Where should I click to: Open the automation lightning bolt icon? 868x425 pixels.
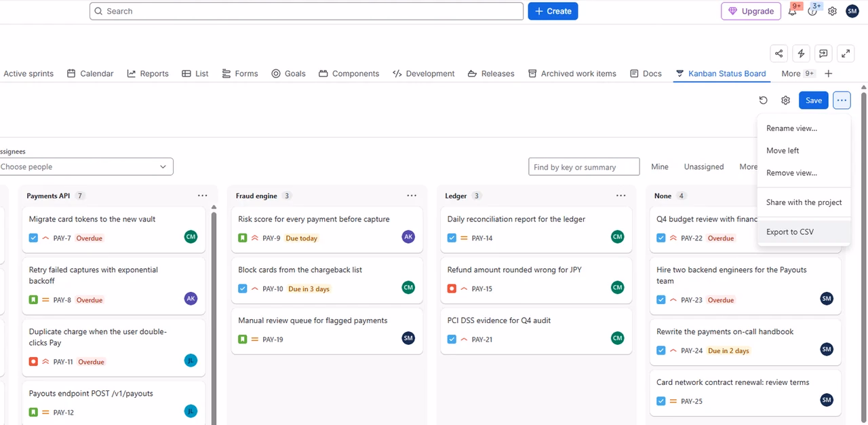click(x=802, y=54)
